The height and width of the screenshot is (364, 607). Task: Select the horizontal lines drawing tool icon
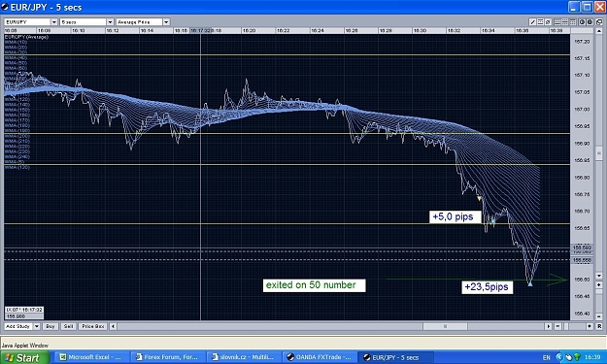pos(540,22)
